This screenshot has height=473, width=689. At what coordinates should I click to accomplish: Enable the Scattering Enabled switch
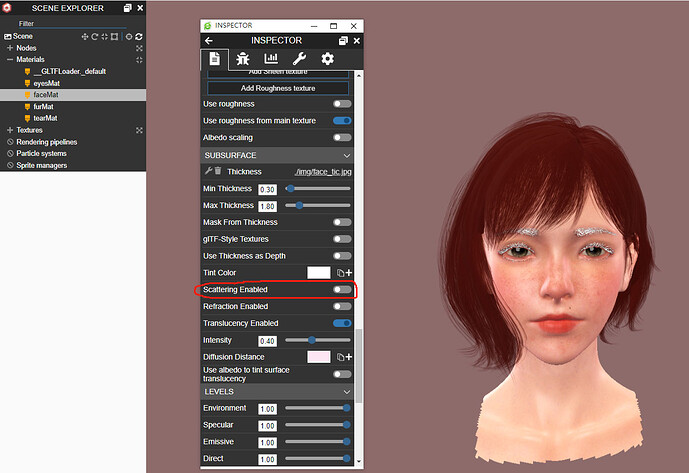pos(342,290)
